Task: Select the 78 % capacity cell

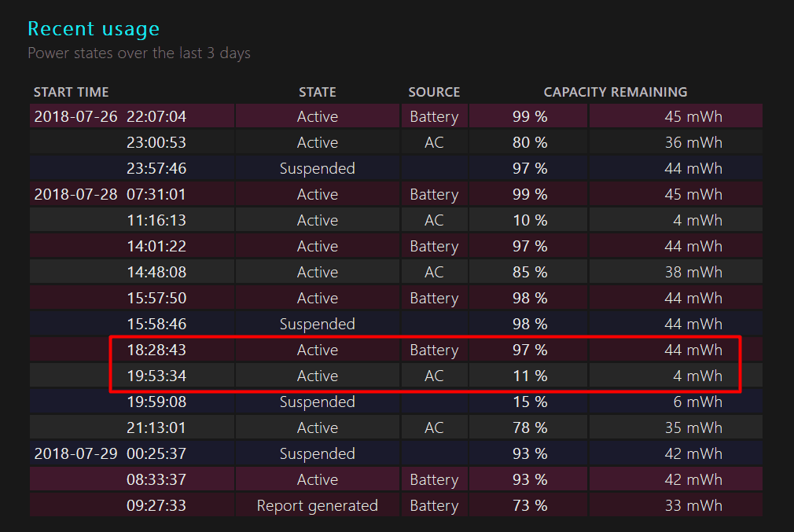Action: [530, 427]
